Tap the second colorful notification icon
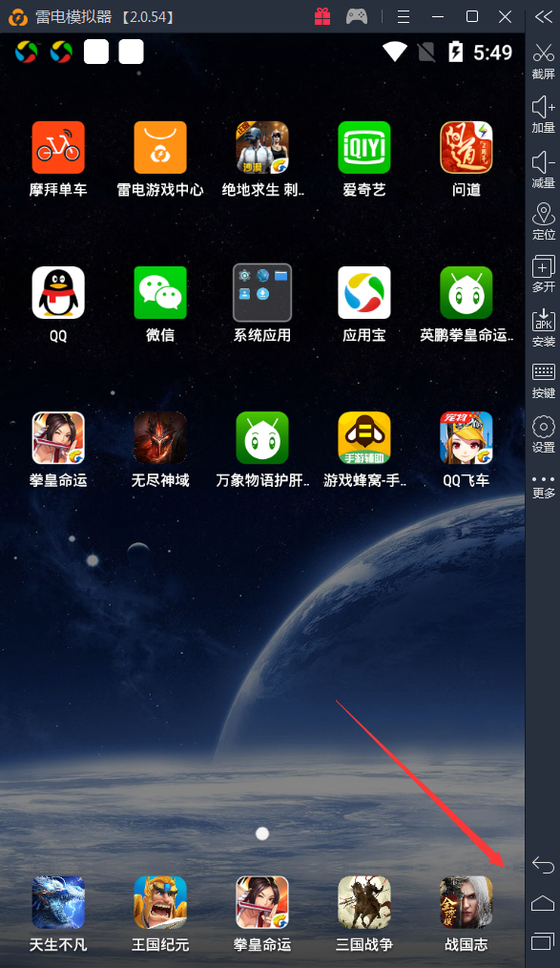Screen dimensions: 560x968 (x=61, y=52)
